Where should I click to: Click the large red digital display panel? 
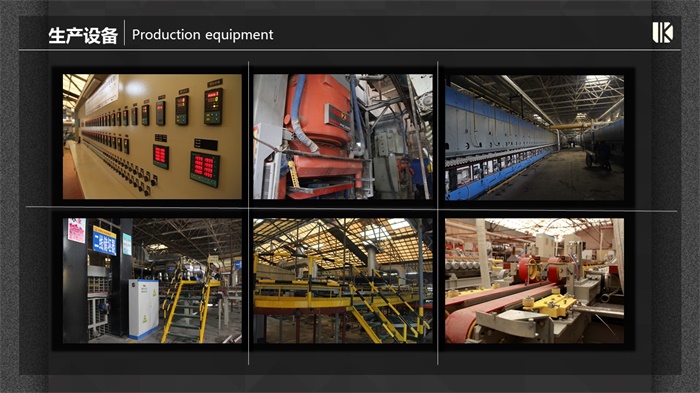click(x=205, y=168)
